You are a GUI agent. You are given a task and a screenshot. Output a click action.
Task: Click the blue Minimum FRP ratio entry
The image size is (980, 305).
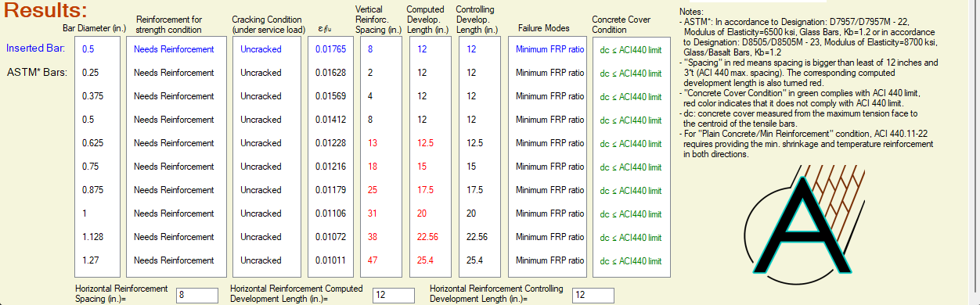(x=550, y=48)
